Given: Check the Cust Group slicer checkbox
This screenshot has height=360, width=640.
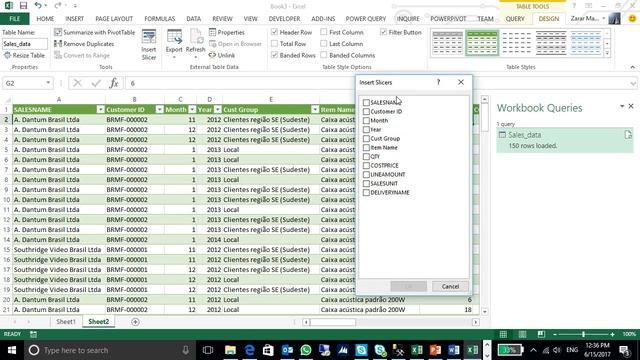Looking at the screenshot, I should pos(366,138).
